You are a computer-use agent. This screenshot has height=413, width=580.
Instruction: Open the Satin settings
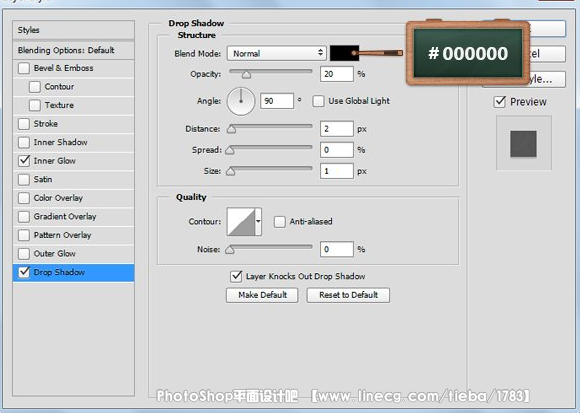pyautogui.click(x=43, y=179)
